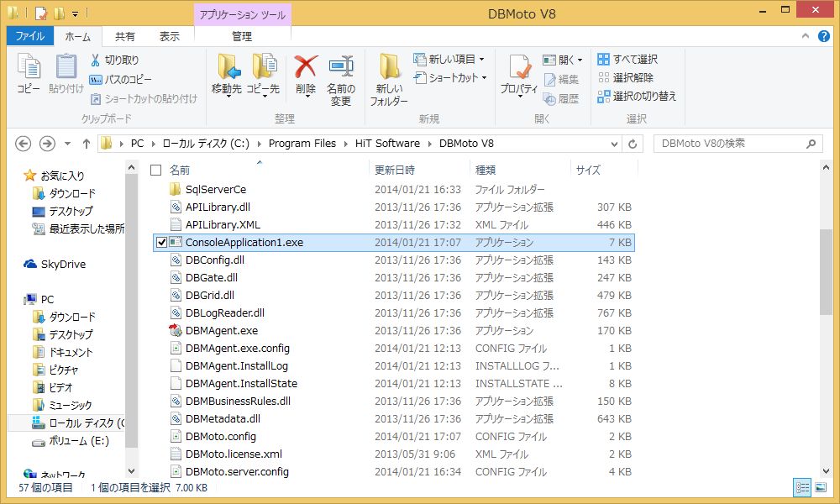Click the Cut (切り取り) scissors icon
The image size is (840, 504).
[x=96, y=60]
